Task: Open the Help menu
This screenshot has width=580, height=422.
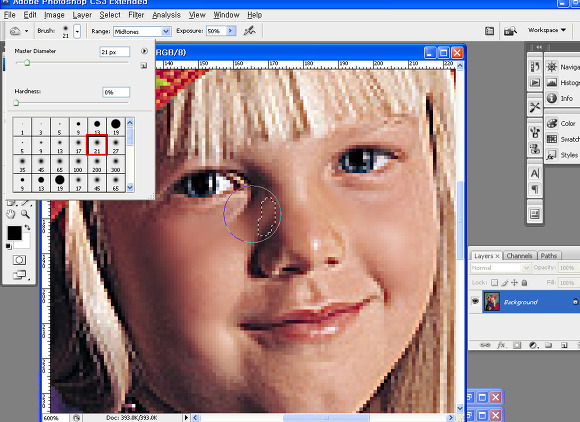Action: coord(254,15)
